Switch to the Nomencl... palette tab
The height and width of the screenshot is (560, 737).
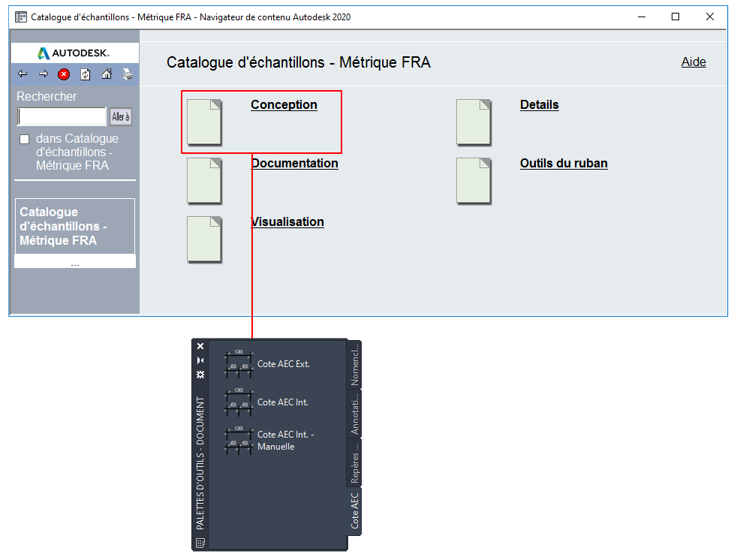[x=354, y=364]
